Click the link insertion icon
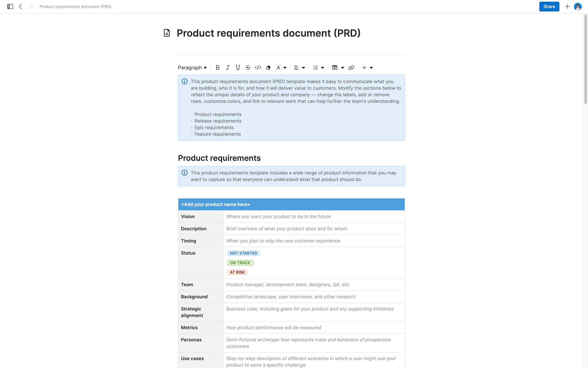The width and height of the screenshot is (588, 368). [351, 67]
